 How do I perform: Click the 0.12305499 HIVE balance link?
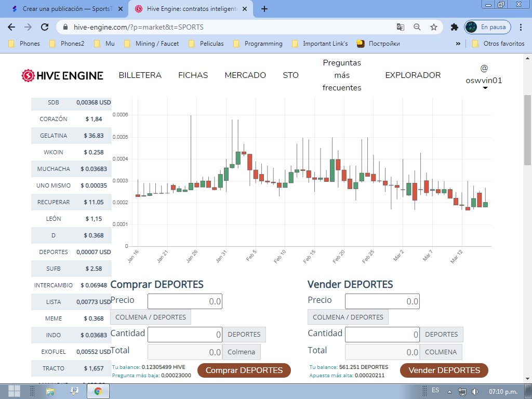pos(164,367)
